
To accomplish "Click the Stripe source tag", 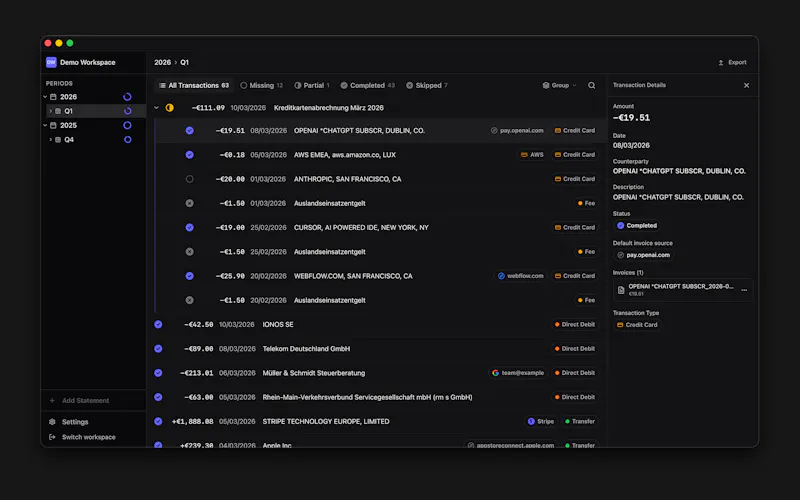I will click(540, 421).
